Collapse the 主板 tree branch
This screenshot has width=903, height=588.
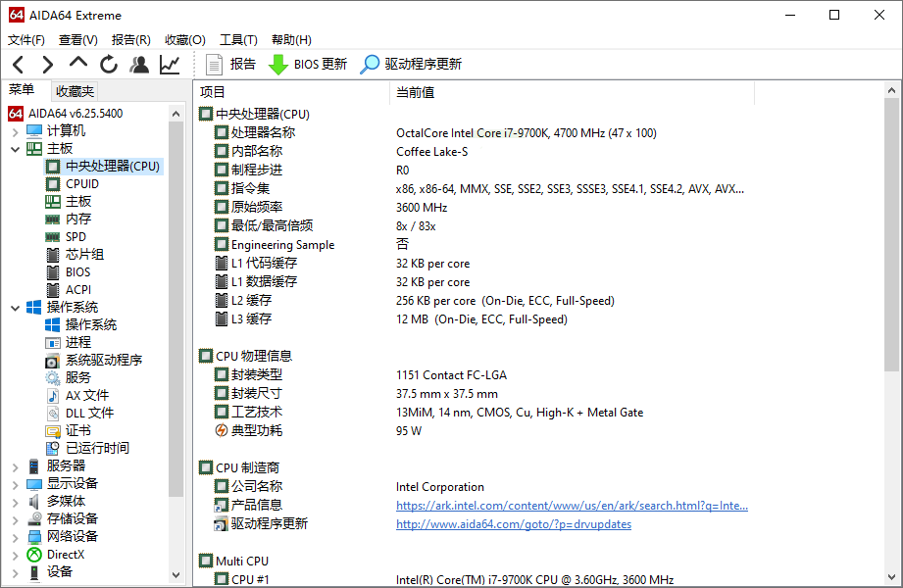pyautogui.click(x=17, y=148)
